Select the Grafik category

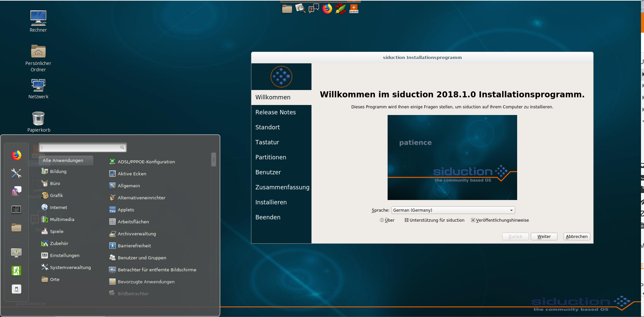point(52,195)
